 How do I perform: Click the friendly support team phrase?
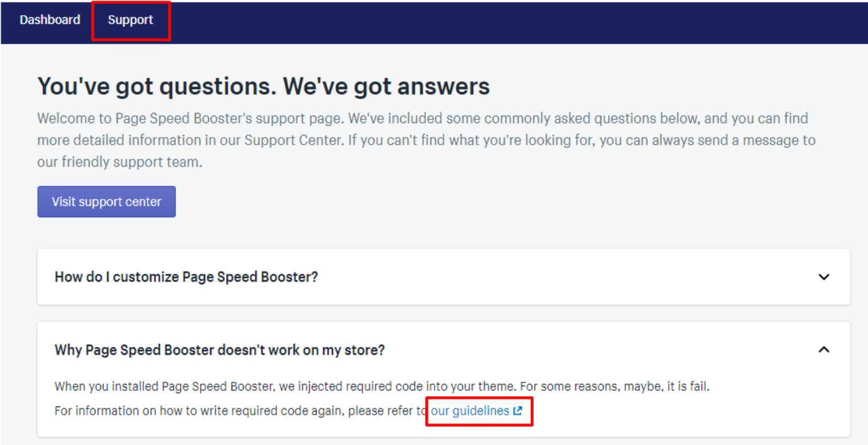click(x=132, y=162)
